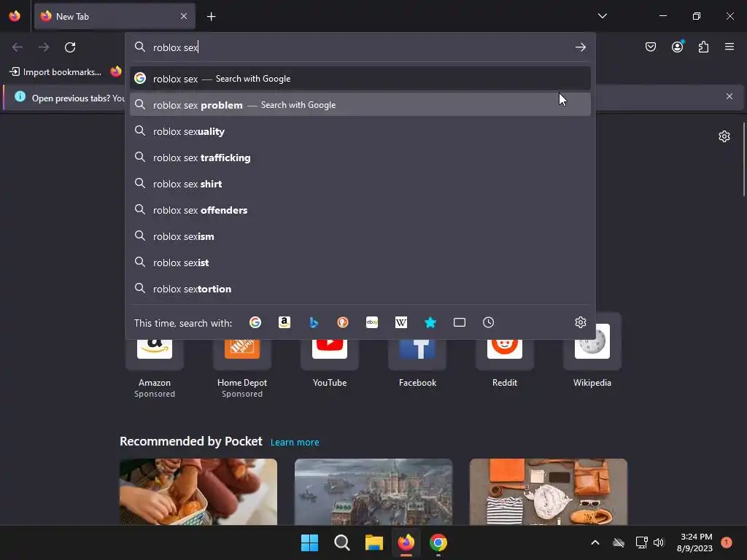
Task: Search this time with Wikipedia icon
Action: click(x=401, y=323)
